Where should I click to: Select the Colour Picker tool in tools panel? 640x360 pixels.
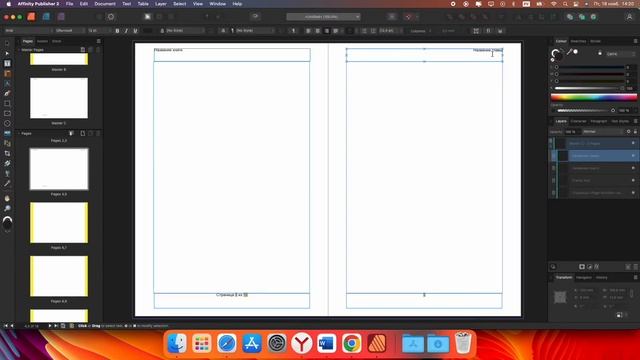click(x=7, y=183)
